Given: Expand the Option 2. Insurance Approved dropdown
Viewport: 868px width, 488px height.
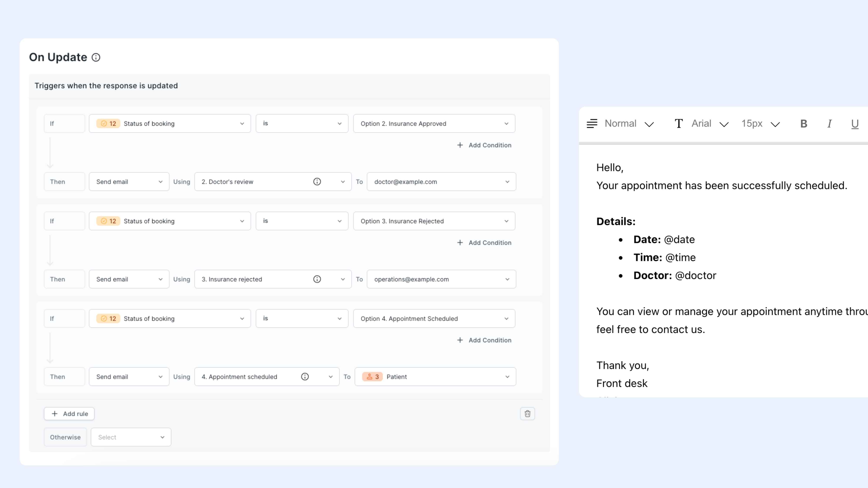Looking at the screenshot, I should coord(434,124).
